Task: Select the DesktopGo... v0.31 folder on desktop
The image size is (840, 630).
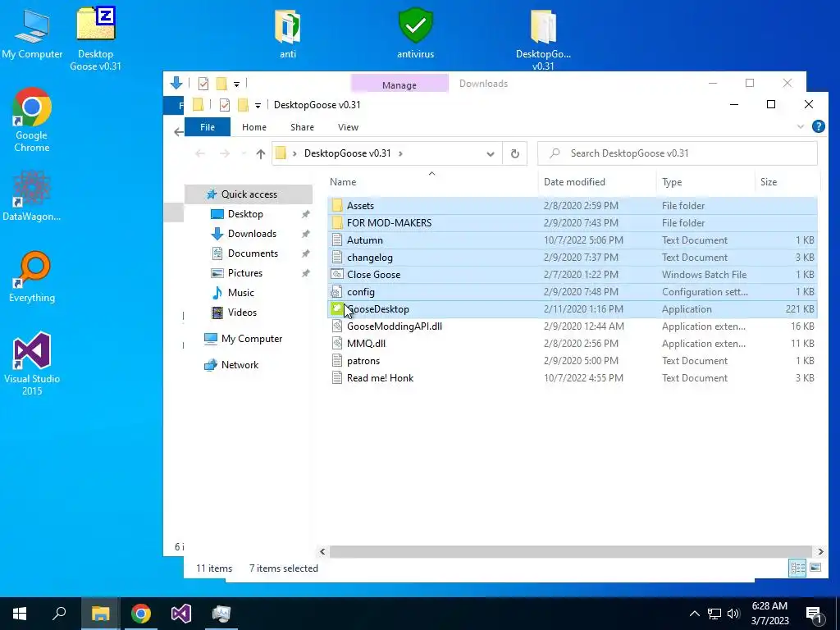Action: tap(543, 41)
